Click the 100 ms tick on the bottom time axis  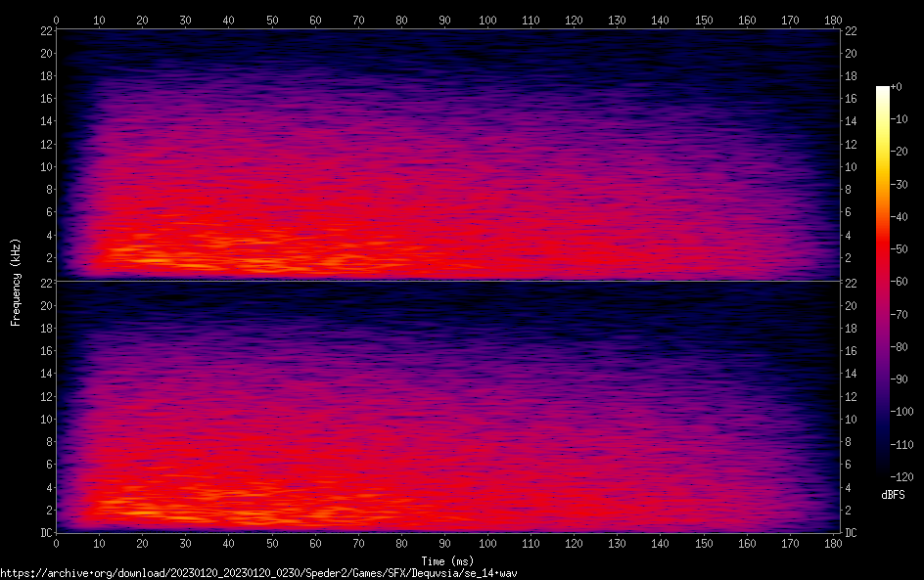point(487,544)
